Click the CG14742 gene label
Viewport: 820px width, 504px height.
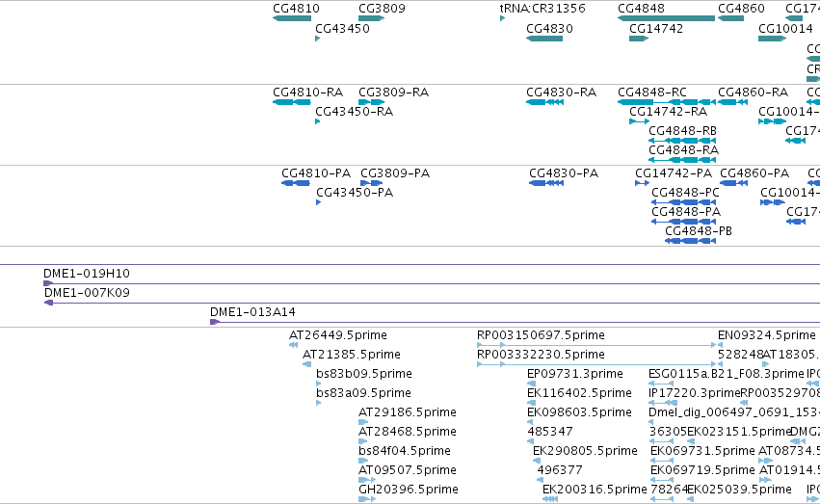point(656,29)
